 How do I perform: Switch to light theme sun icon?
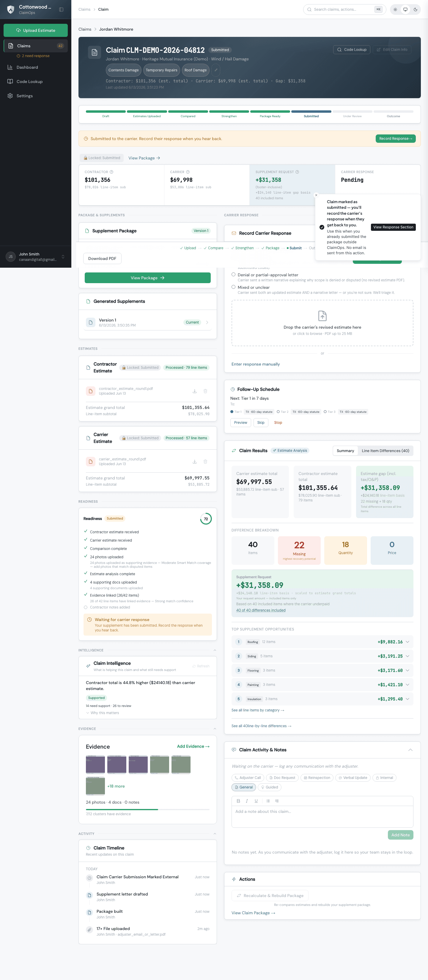click(x=395, y=10)
